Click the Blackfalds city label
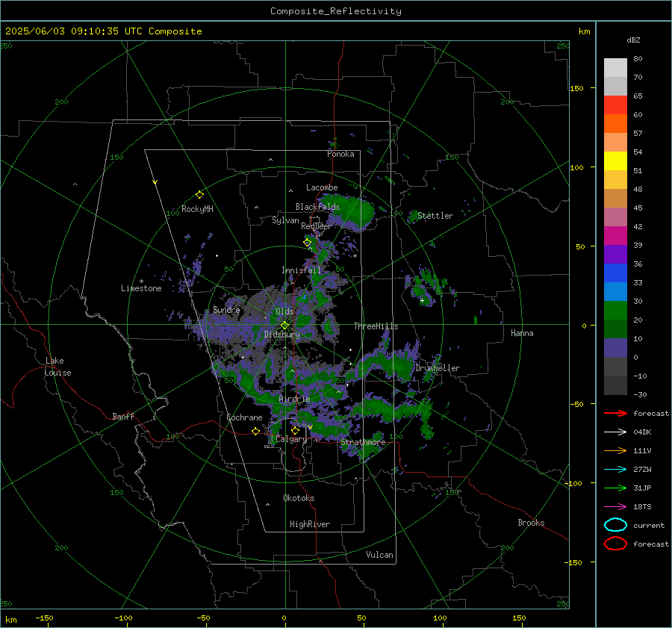Viewport: 672px width, 628px height. pos(317,207)
